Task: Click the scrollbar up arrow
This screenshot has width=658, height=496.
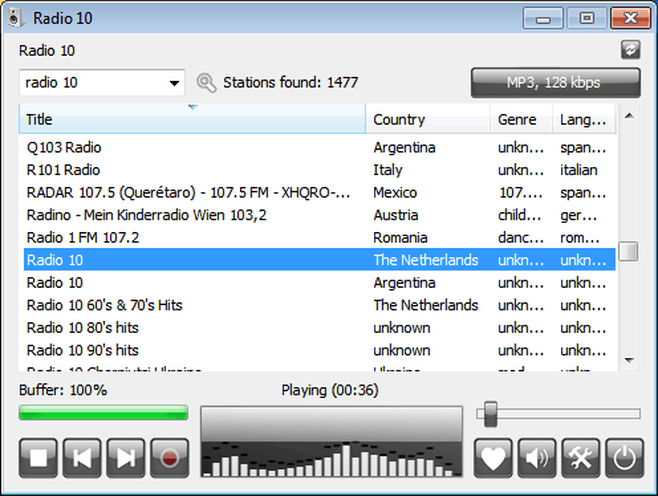Action: [629, 116]
